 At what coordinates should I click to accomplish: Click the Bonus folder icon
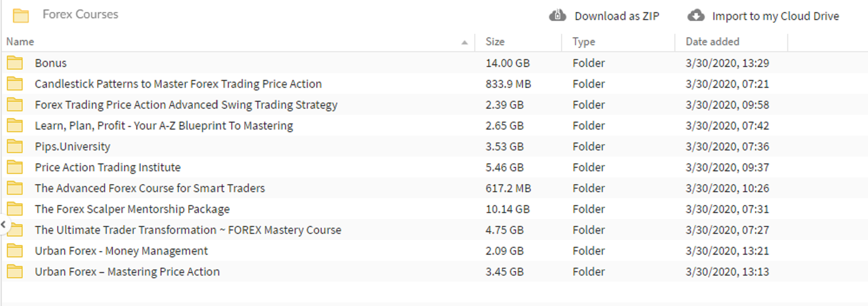point(14,63)
